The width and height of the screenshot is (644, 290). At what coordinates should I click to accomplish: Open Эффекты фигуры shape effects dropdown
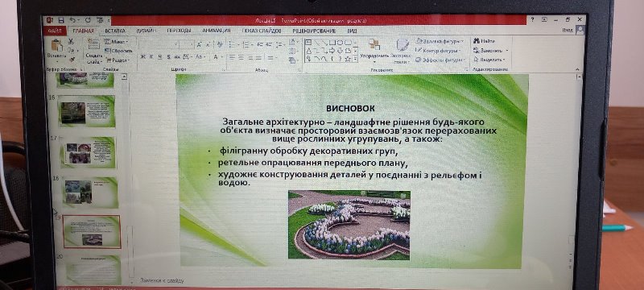click(x=440, y=60)
